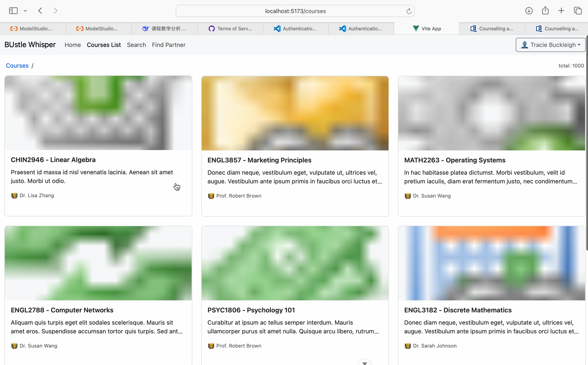Switch to the Terms of Serv... tab
Screen dimensions: 588x365
(230, 29)
